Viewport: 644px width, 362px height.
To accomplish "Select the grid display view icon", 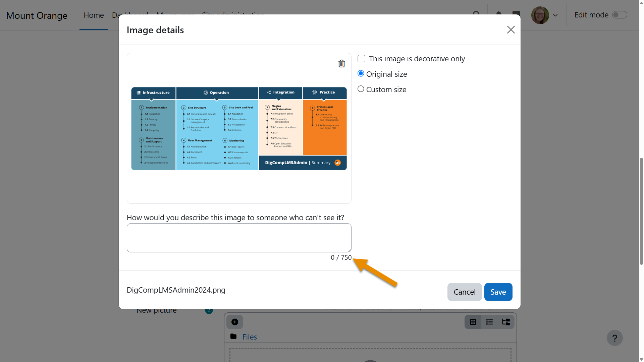I will (473, 322).
